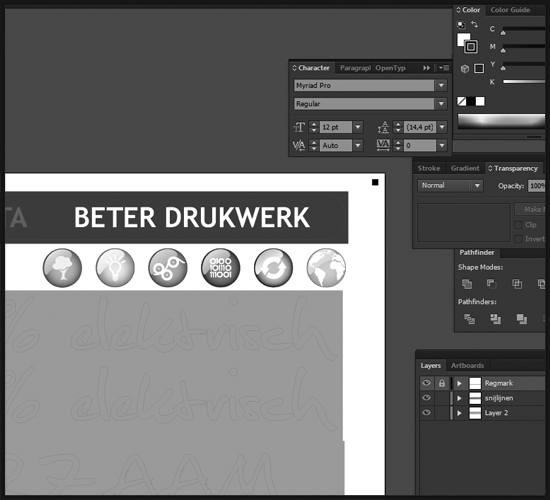This screenshot has height=500, width=550.
Task: Expand the Layer 2 disclosure triangle
Action: [x=459, y=413]
